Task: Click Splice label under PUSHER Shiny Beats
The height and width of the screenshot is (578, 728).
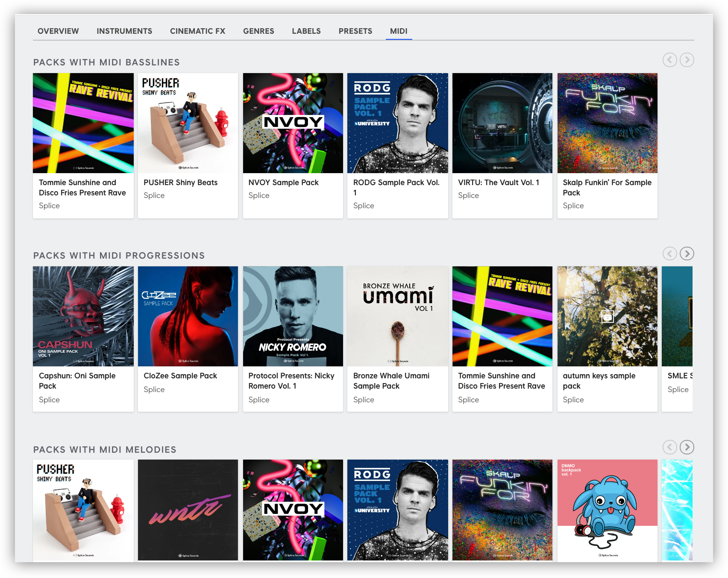Action: (x=154, y=195)
